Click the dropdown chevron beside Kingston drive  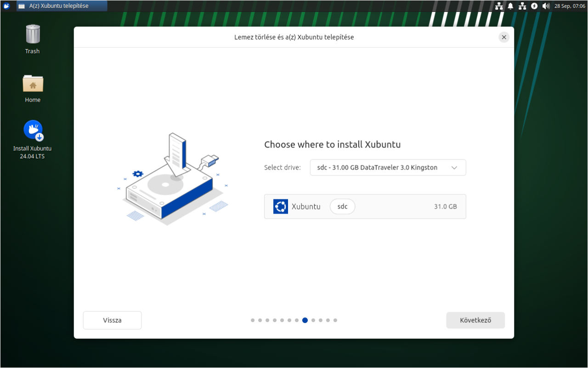point(454,168)
